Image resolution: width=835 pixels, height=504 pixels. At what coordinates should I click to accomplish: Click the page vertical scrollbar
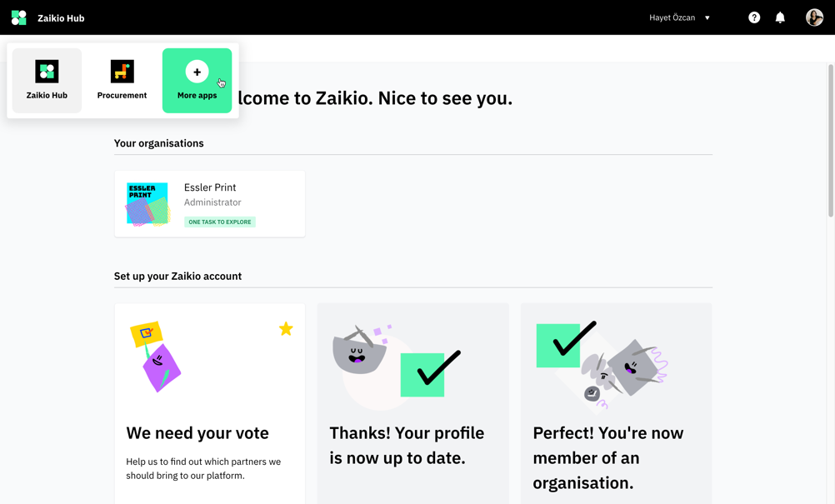click(830, 141)
